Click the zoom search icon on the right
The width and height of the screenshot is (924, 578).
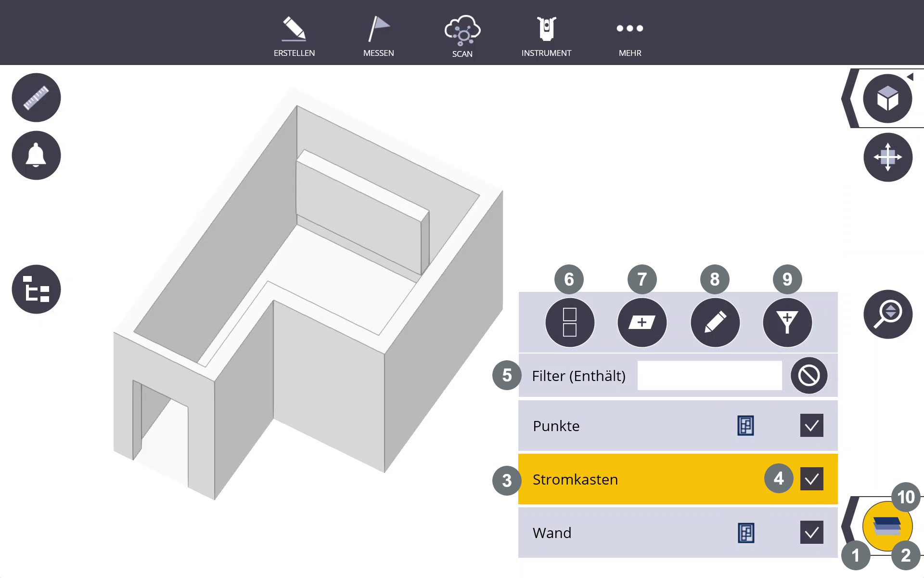coord(888,314)
